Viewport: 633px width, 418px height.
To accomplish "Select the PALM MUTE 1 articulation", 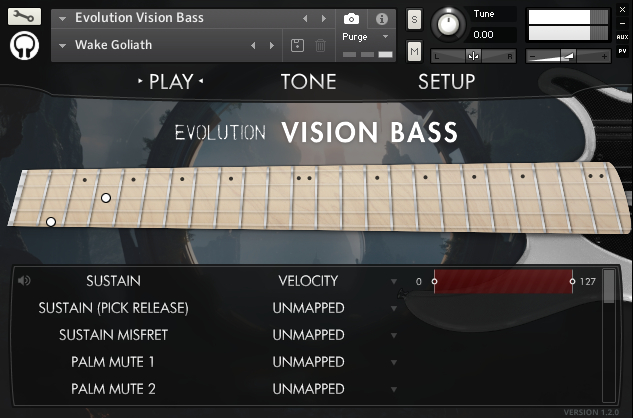I will click(113, 362).
